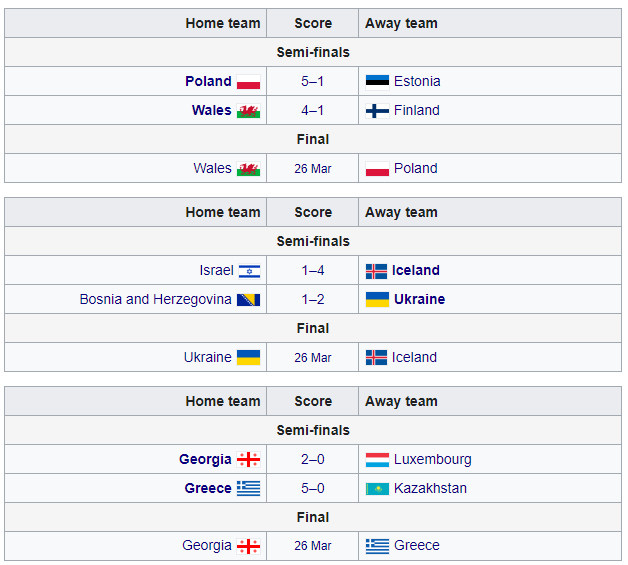Viewport: 628px width, 565px height.
Task: Click Ukraine's flag in the 1–2 semi-final row
Action: coord(377,300)
